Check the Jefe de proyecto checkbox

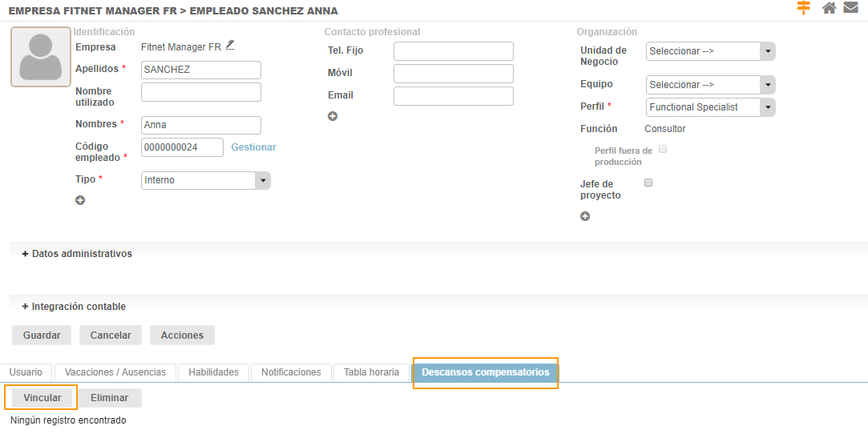coord(648,183)
